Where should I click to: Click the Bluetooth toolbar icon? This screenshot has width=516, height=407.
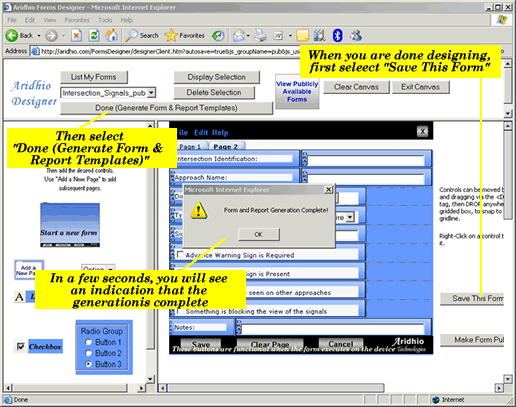[x=338, y=35]
